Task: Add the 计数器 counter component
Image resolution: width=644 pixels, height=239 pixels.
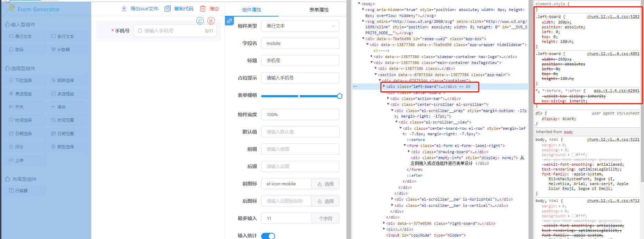Action: (x=67, y=49)
